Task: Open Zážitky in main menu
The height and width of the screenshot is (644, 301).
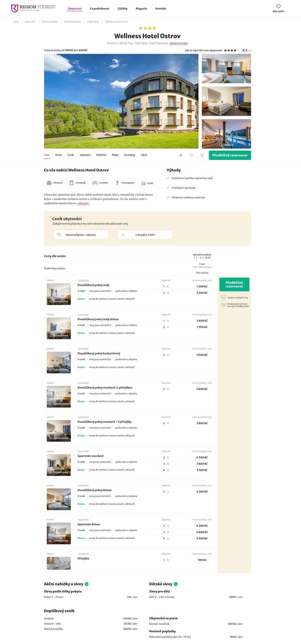Action: [x=122, y=9]
